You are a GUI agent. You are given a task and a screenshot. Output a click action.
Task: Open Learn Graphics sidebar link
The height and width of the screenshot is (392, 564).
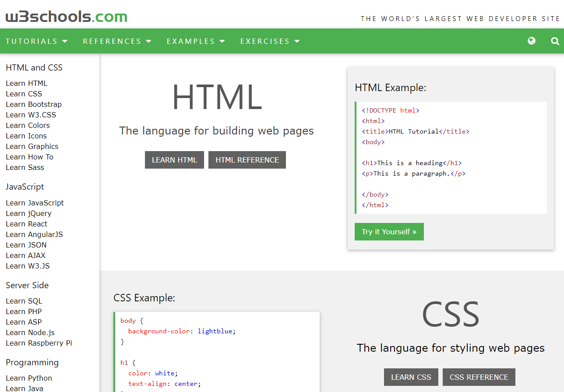coord(32,146)
